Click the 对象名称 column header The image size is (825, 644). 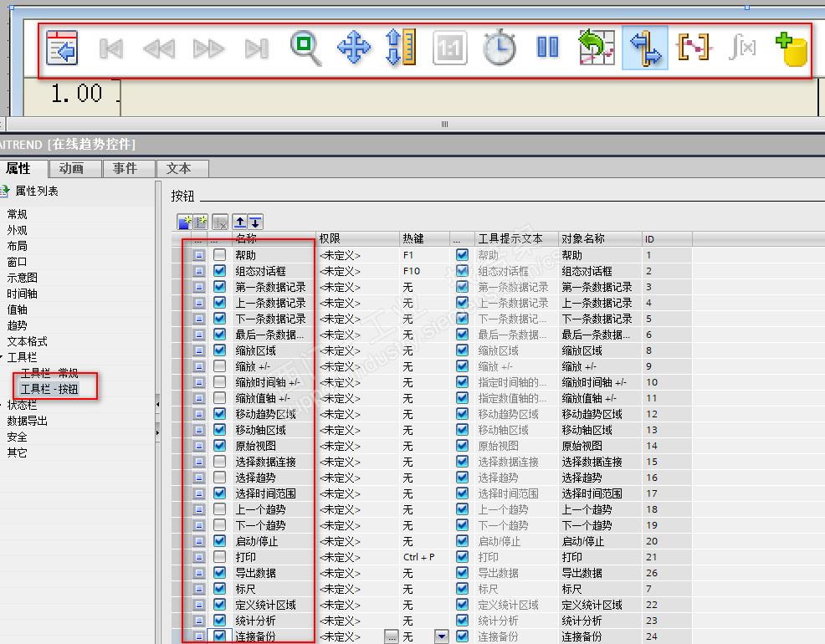599,238
